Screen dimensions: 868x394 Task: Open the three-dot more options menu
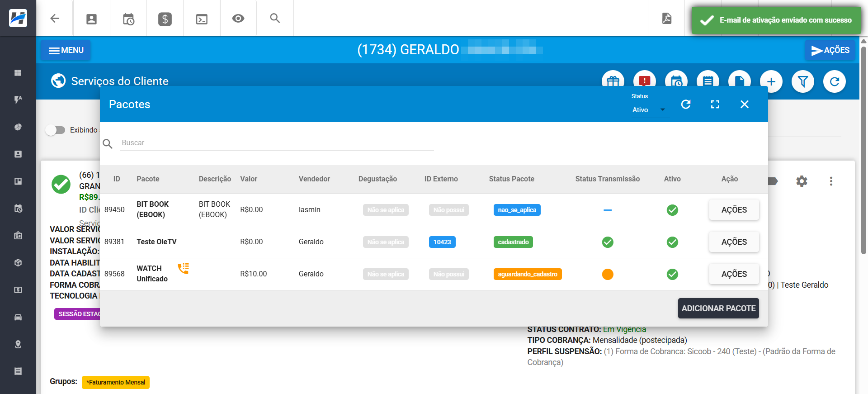tap(831, 181)
